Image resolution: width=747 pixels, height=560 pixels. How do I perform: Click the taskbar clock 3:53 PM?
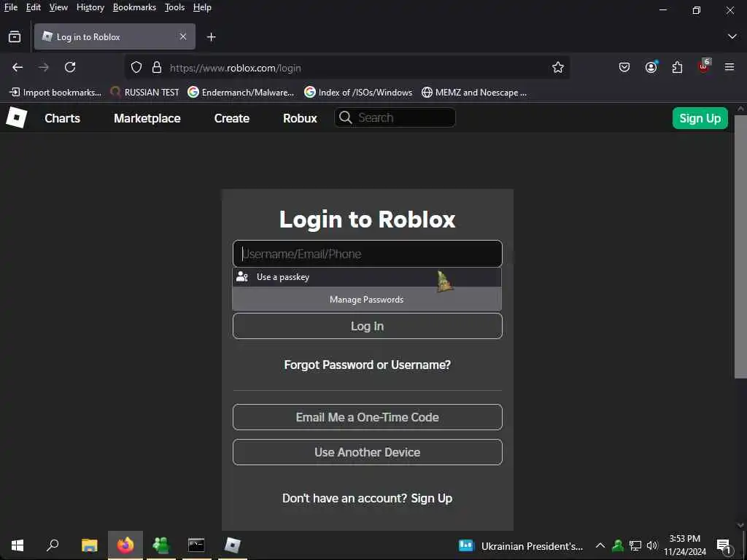[x=685, y=545]
